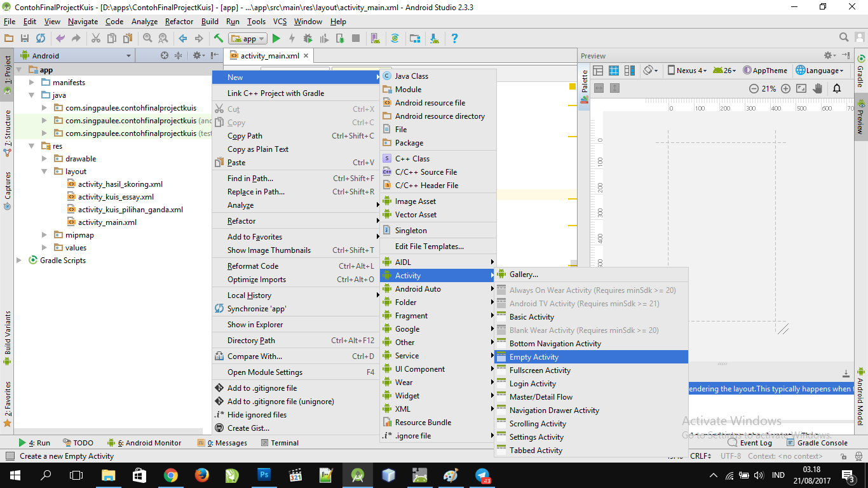The width and height of the screenshot is (868, 488).
Task: Hide the Preview panel
Action: coord(846,55)
